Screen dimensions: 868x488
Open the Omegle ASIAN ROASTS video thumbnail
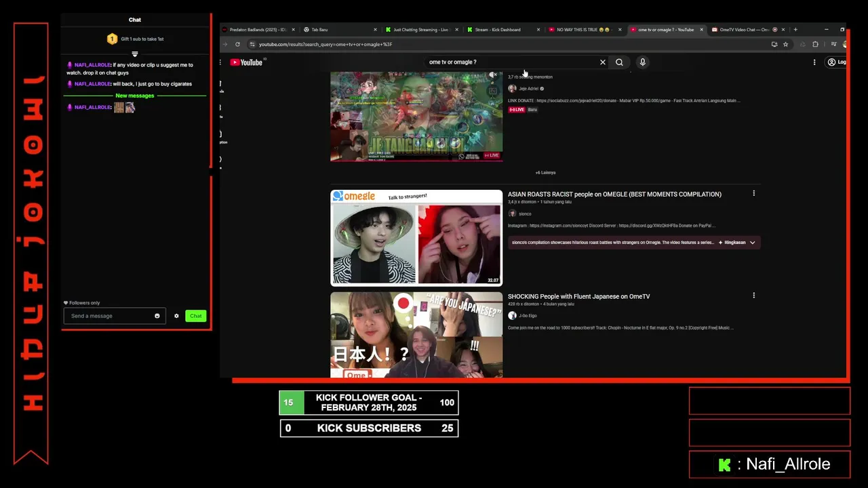416,238
